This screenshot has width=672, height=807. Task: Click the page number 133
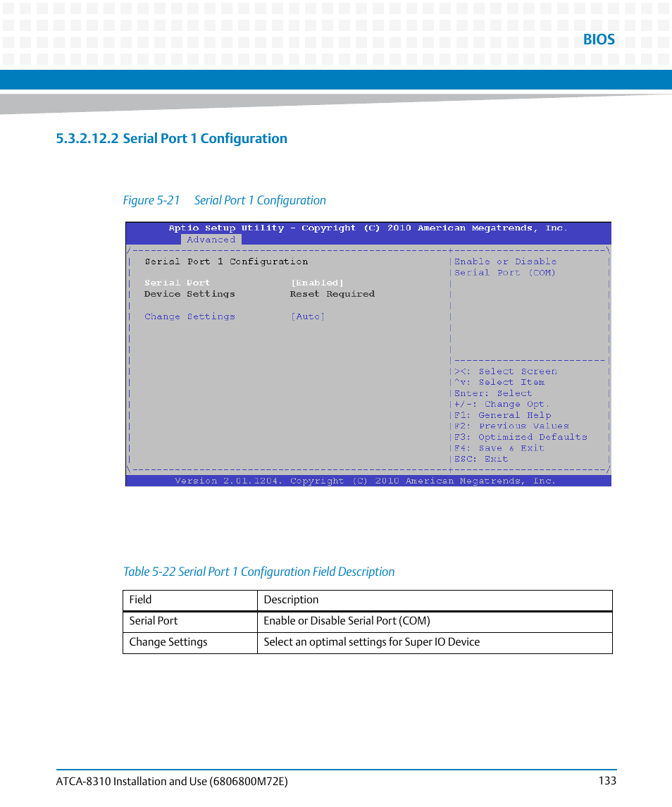point(607,781)
